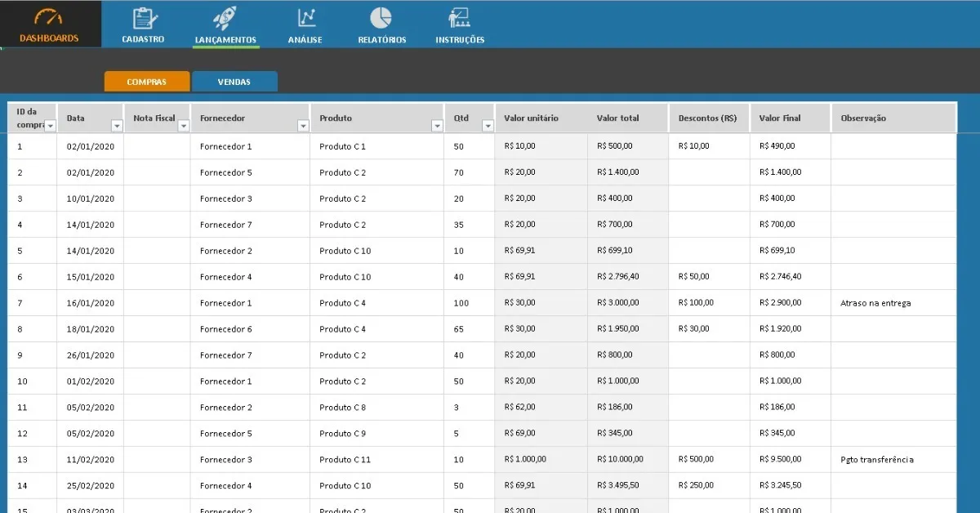This screenshot has height=513, width=980.
Task: Click the Nota Fiscal cell for purchase 1
Action: [157, 146]
